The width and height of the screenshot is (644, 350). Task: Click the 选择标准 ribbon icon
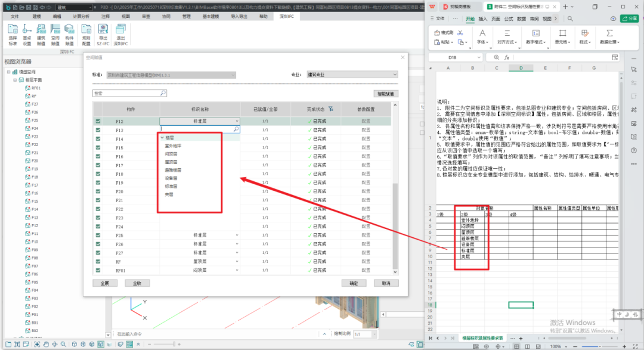point(13,35)
